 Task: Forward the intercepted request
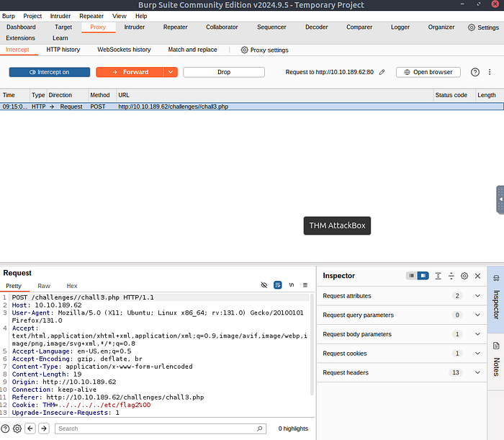(x=130, y=72)
